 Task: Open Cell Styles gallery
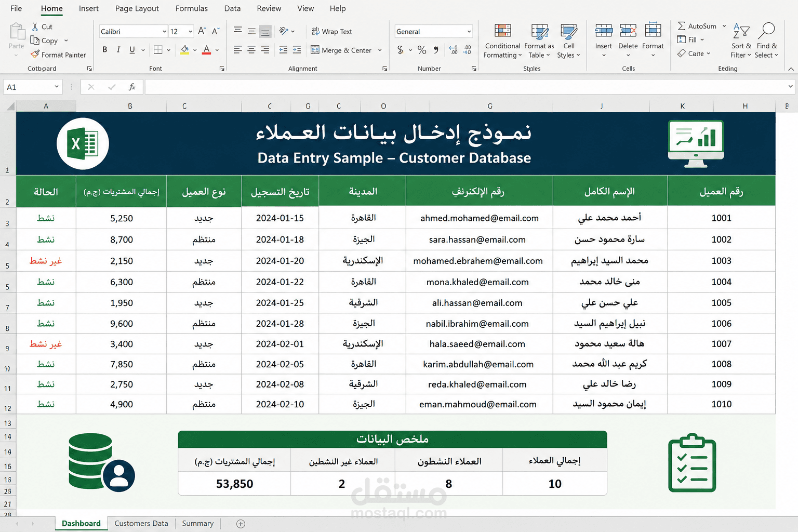(569, 41)
